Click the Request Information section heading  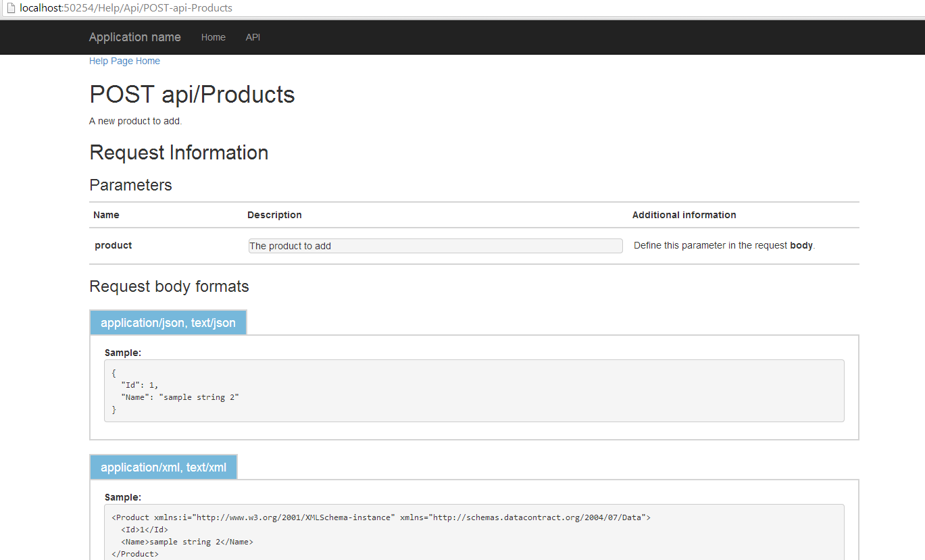tap(178, 153)
